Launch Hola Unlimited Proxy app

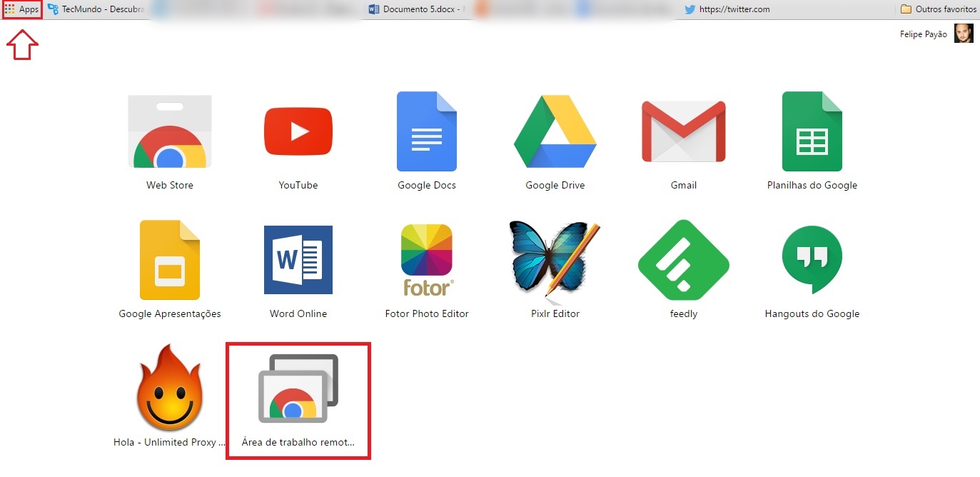point(170,388)
